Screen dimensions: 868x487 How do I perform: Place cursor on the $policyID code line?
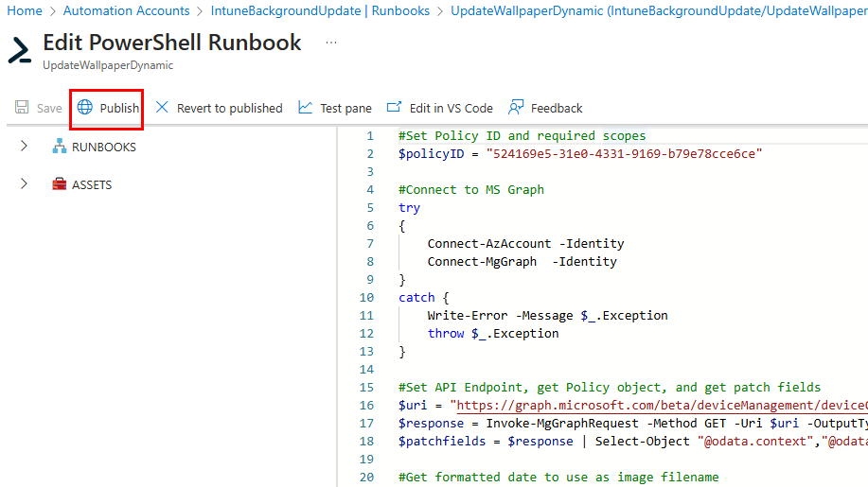point(579,153)
